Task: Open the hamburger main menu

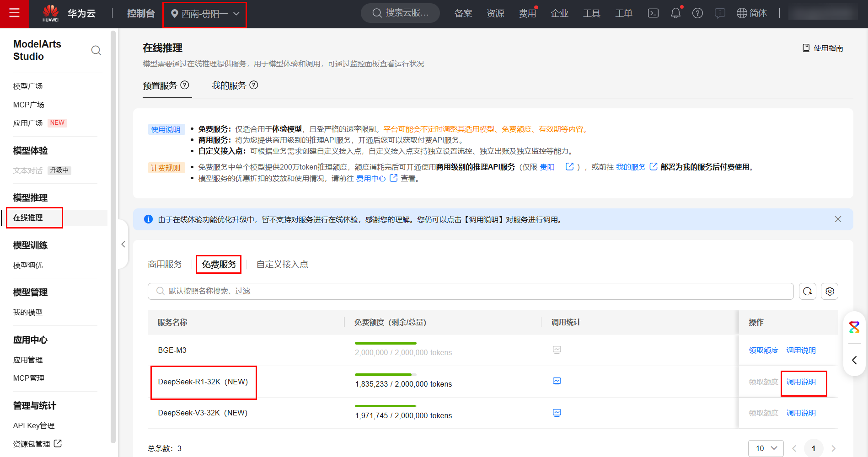Action: pyautogui.click(x=14, y=13)
